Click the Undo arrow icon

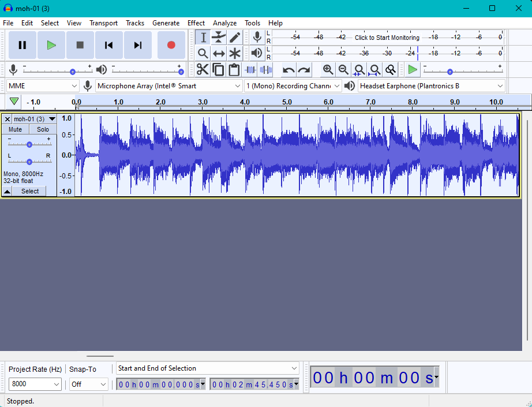289,70
